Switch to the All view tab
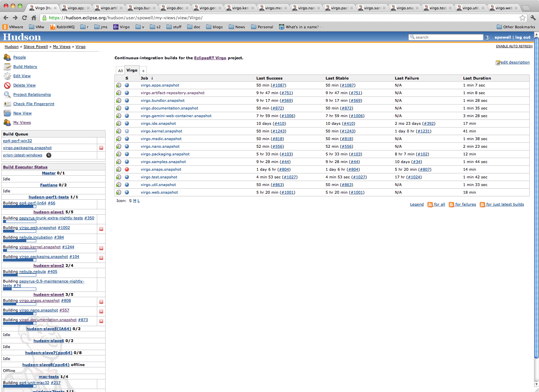Viewport: 539px width, 392px height. point(120,71)
